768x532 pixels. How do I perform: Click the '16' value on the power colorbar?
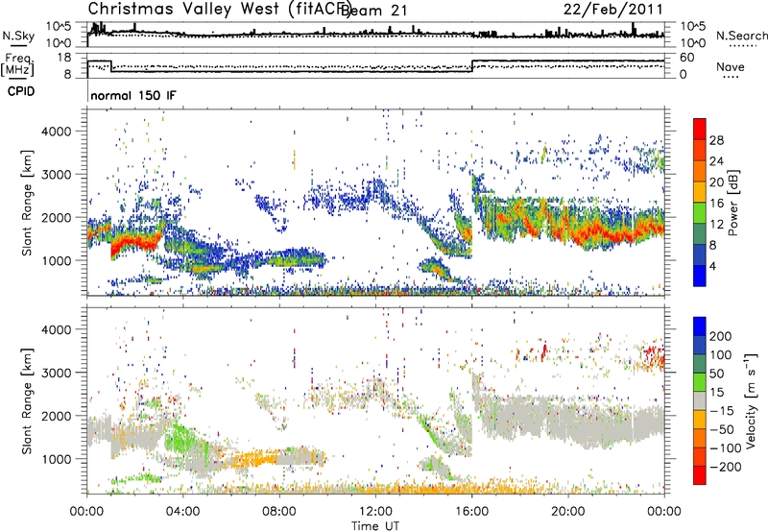click(x=716, y=204)
